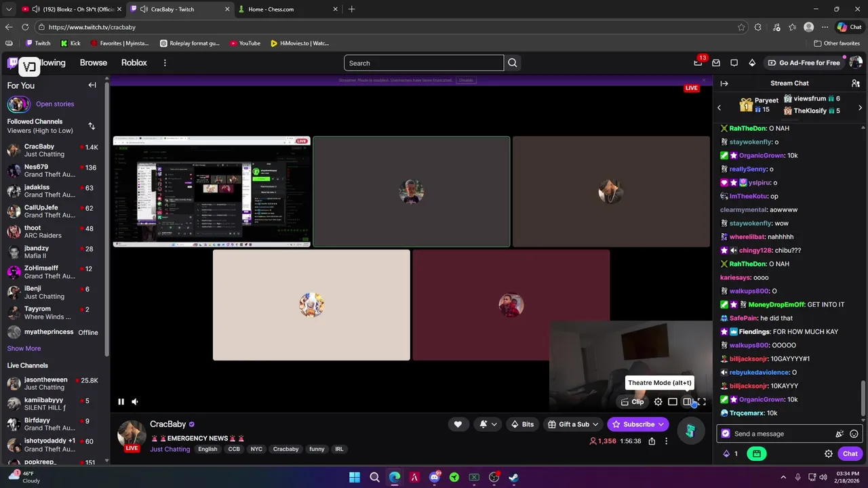Open Get Bits diamond icon
The height and width of the screenshot is (488, 868).
751,62
